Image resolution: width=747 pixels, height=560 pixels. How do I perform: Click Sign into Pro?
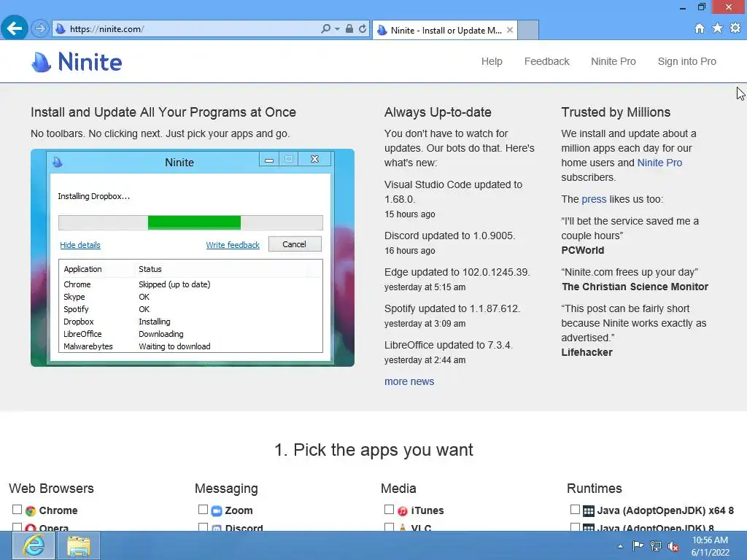tap(686, 61)
